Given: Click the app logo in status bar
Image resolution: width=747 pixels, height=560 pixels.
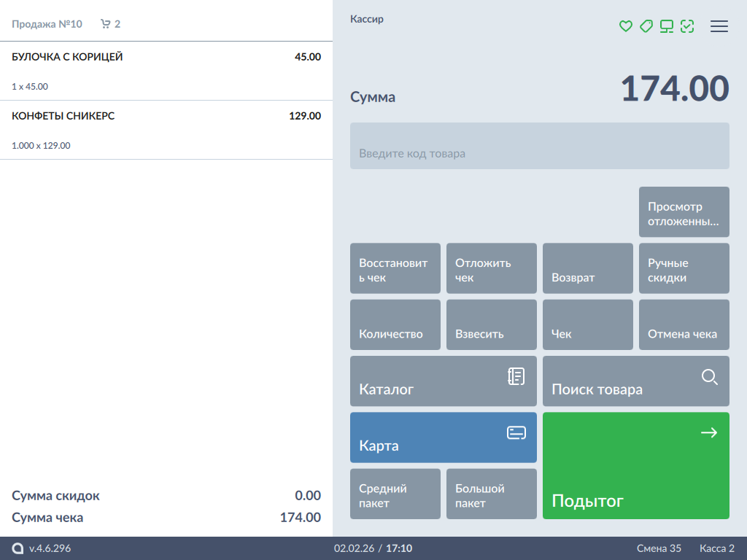Looking at the screenshot, I should coord(18,548).
